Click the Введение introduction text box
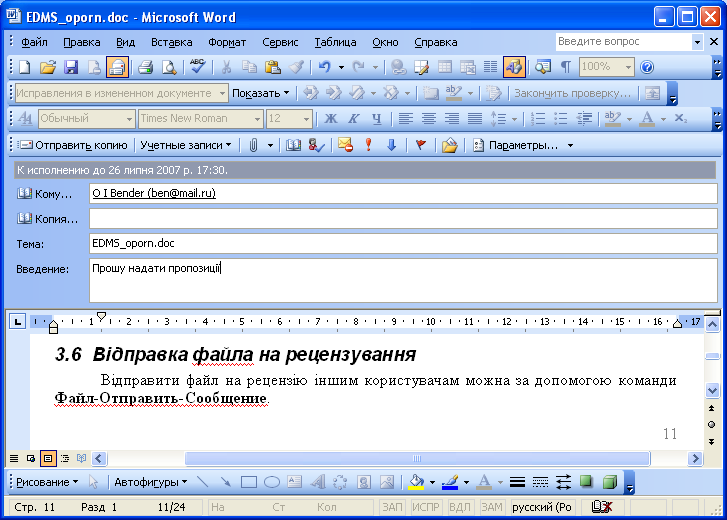Viewport: 727px width, 520px height. click(403, 280)
